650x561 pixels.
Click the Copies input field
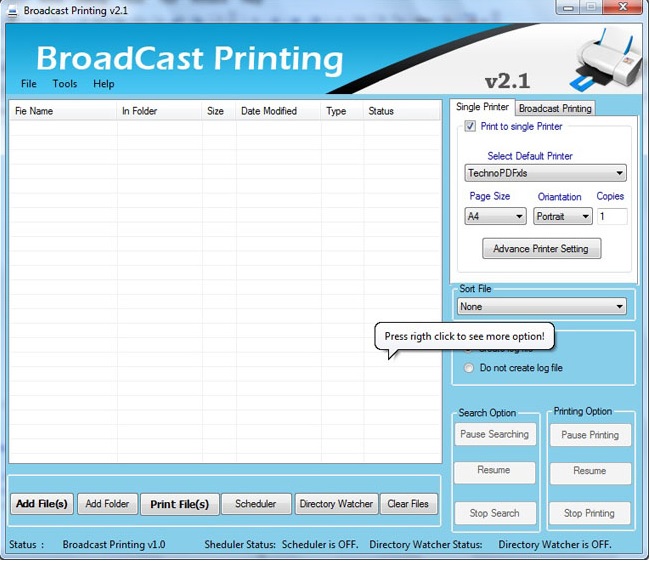click(612, 216)
